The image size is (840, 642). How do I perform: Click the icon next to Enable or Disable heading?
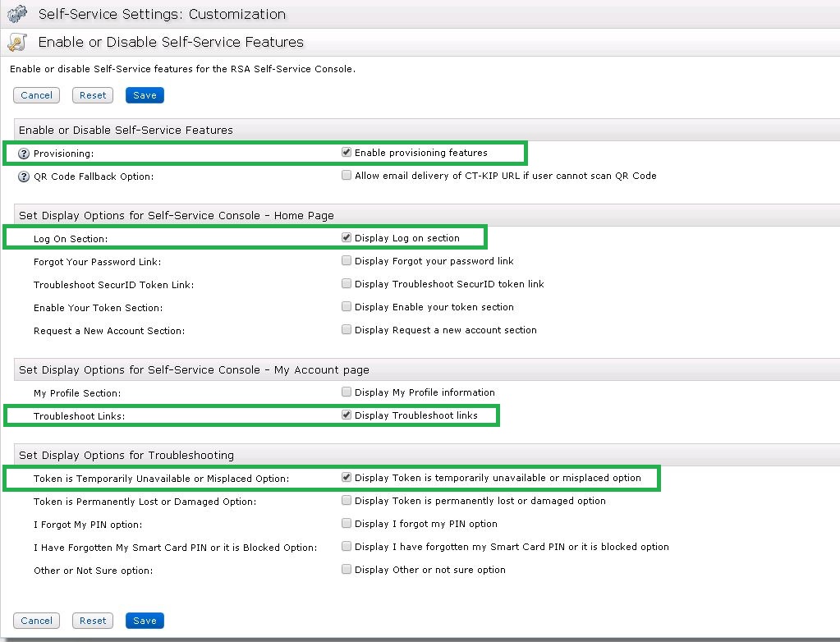tap(18, 41)
